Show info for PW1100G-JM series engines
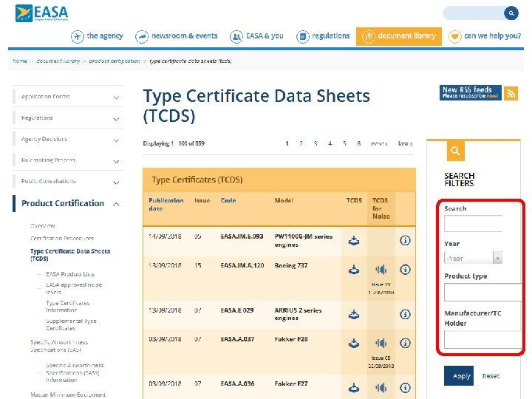Viewport: 532px width, 399px height. 405,241
